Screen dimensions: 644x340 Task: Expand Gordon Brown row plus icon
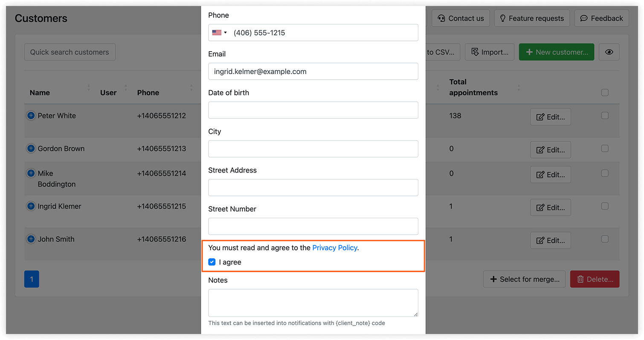31,148
